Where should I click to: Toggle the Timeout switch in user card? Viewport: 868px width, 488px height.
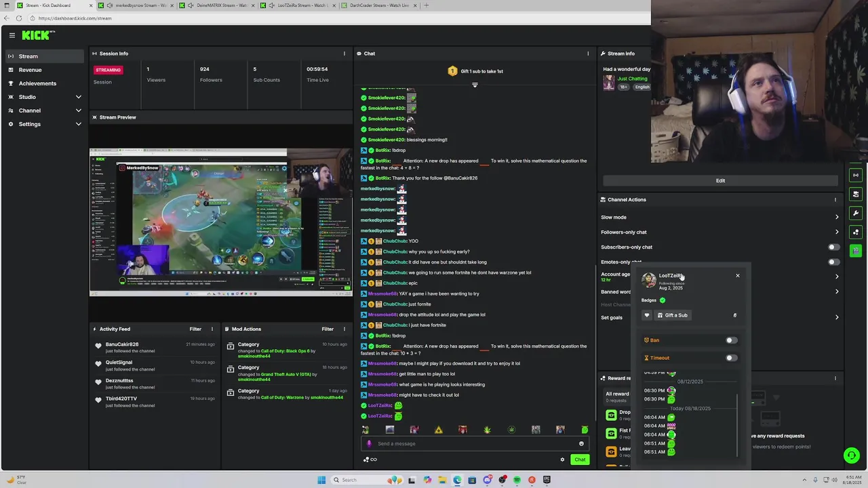[x=731, y=358]
